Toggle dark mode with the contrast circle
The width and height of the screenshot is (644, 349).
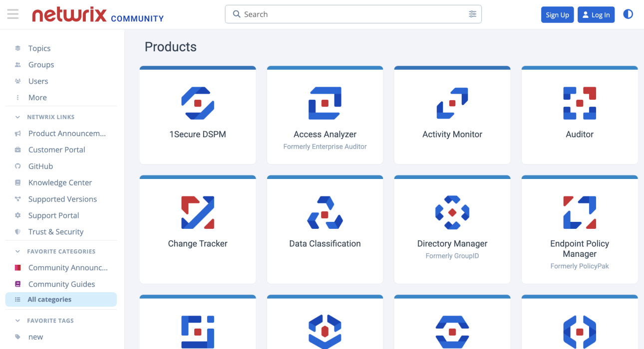click(x=628, y=14)
